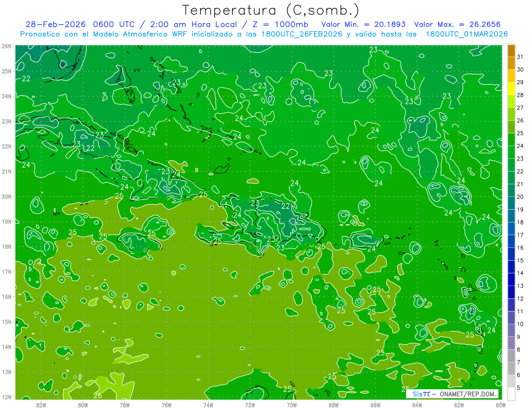Click the "72W" longitude axis label
Screen dimensions: 532x411
coord(250,404)
